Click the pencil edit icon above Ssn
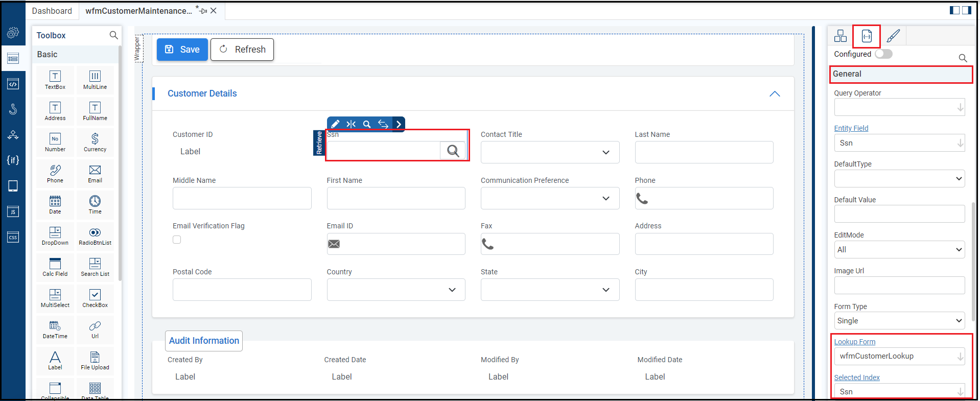This screenshot has height=401, width=980. [335, 124]
